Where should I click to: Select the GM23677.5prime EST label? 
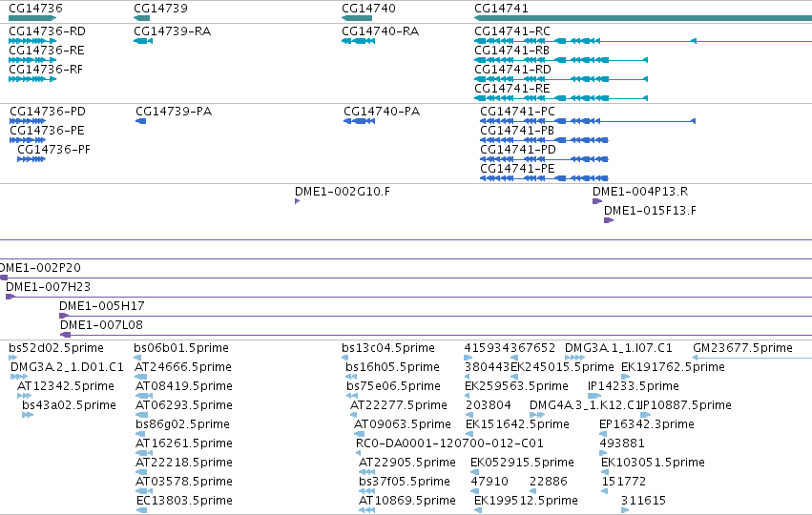pos(742,348)
